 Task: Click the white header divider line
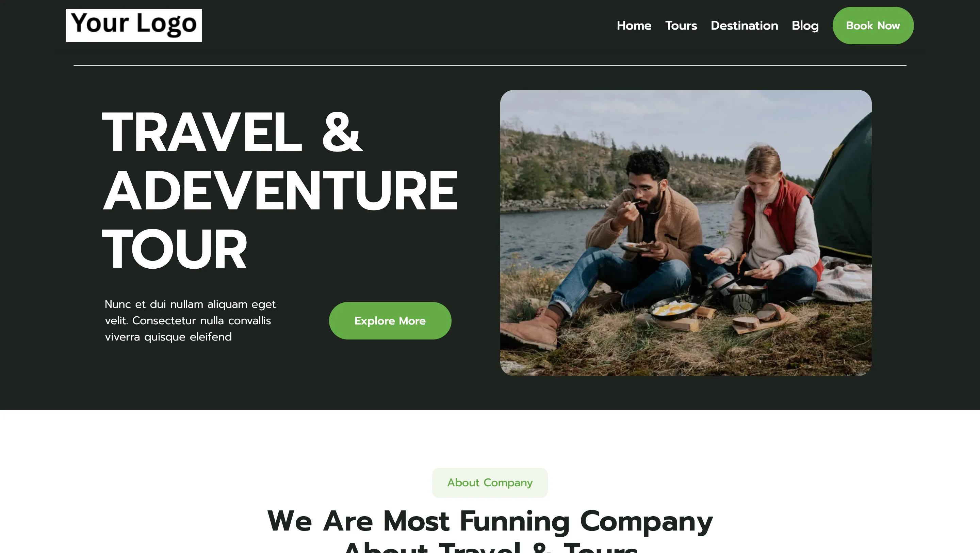tap(490, 65)
